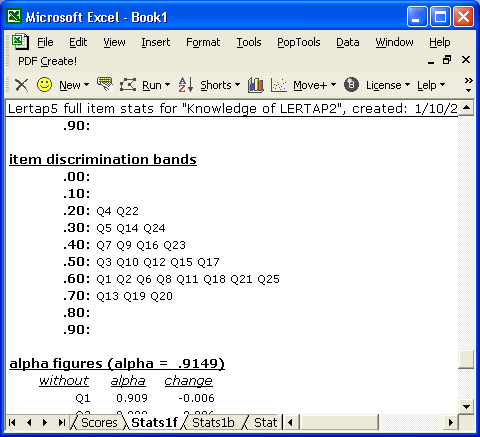Click the last-sheet tab navigation arrow
Image resolution: width=480 pixels, height=437 pixels.
click(61, 423)
